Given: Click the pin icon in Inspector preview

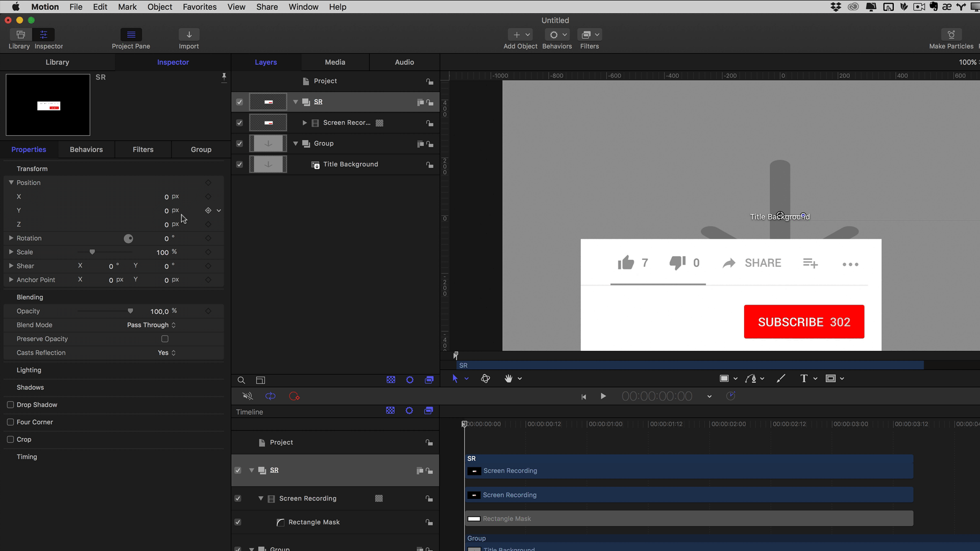Looking at the screenshot, I should pyautogui.click(x=224, y=77).
